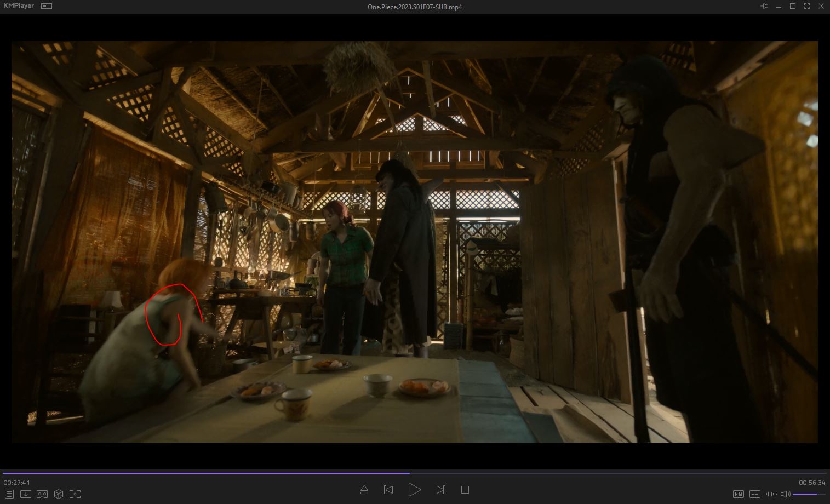Click the screen capture icon

click(x=75, y=494)
